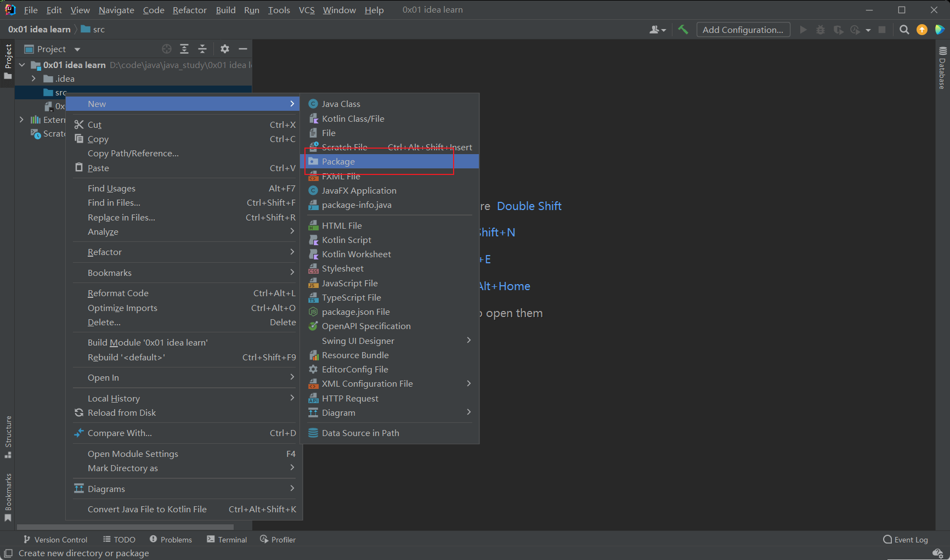Open Search Everywhere magnifier icon
950x560 pixels.
[x=904, y=30]
